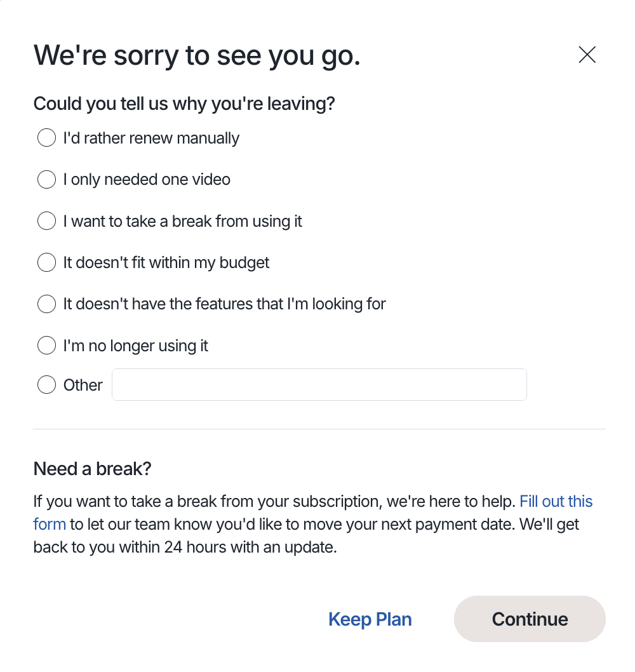This screenshot has height=672, width=635.
Task: Select the 'doesn't have the features' radio circle
Action: click(46, 304)
